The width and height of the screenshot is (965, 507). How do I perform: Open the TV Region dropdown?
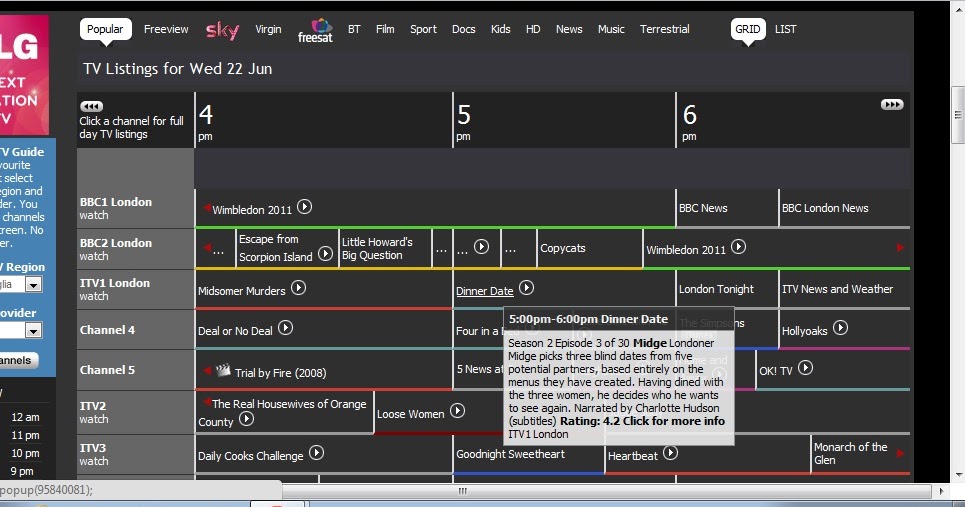[33, 284]
